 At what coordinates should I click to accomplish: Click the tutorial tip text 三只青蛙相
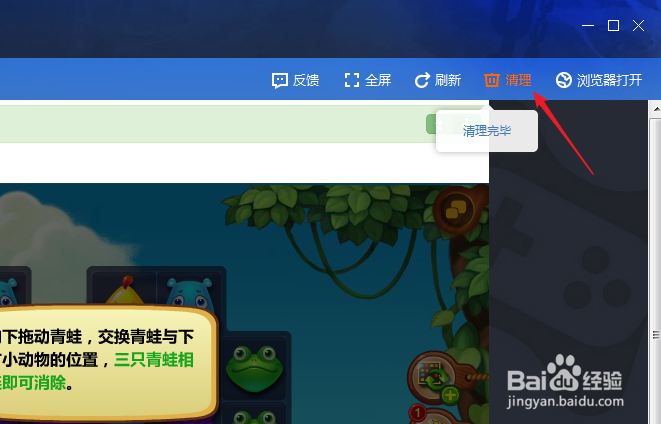point(154,360)
